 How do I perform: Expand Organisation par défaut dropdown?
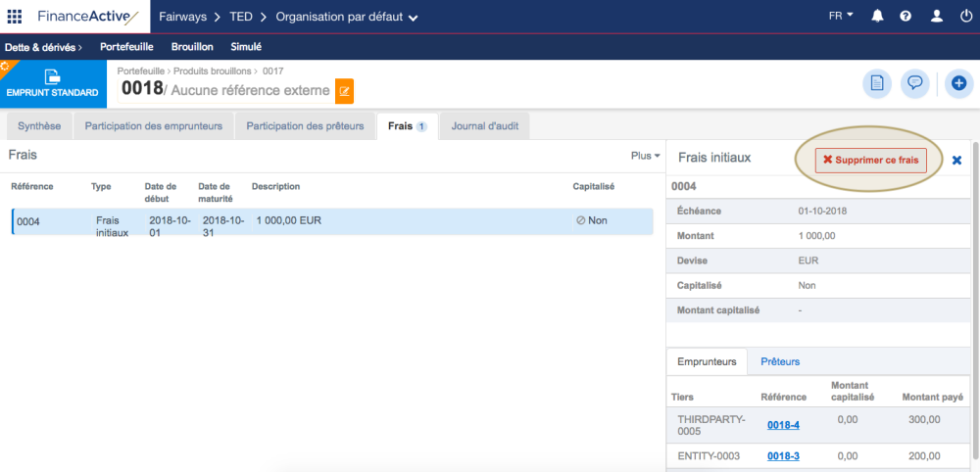[x=347, y=17]
